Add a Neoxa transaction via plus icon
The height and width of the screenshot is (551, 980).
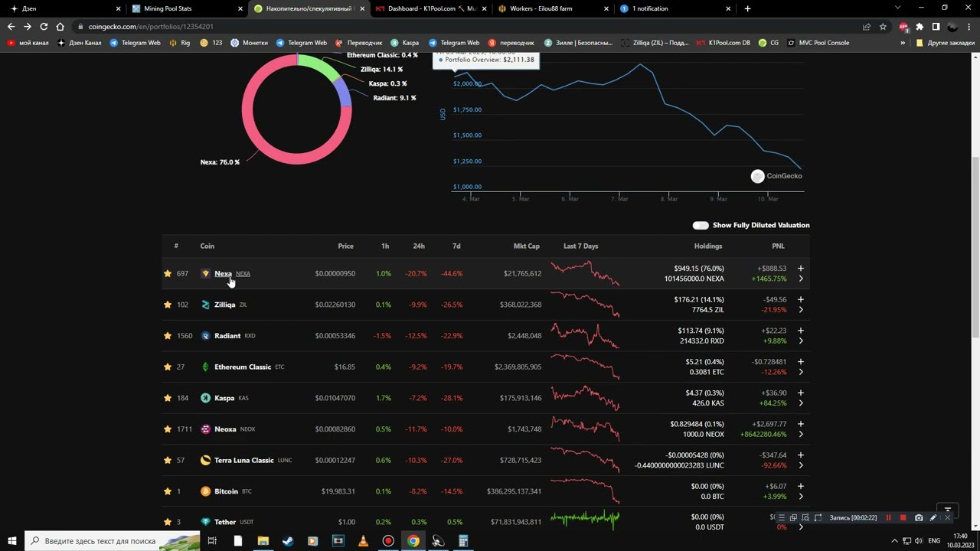point(801,424)
